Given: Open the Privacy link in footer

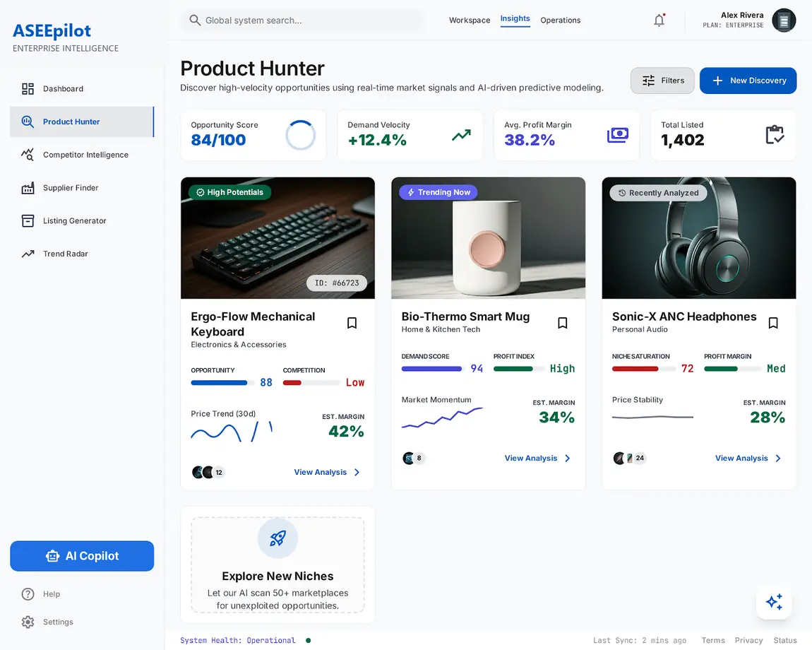Looking at the screenshot, I should coord(749,641).
